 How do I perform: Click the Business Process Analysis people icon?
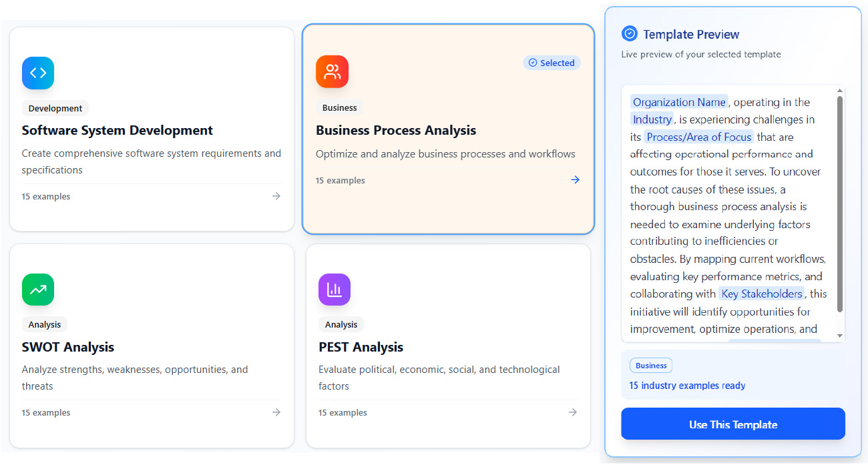pyautogui.click(x=332, y=72)
